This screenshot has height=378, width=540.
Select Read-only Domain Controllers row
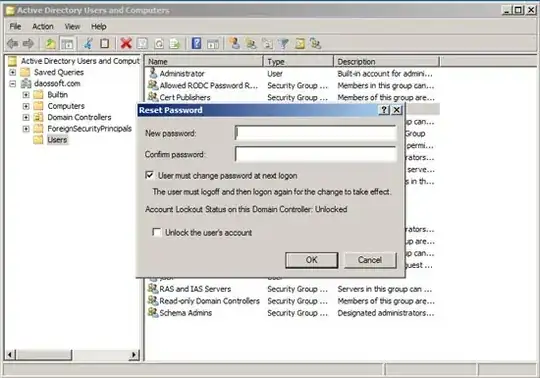(x=291, y=301)
